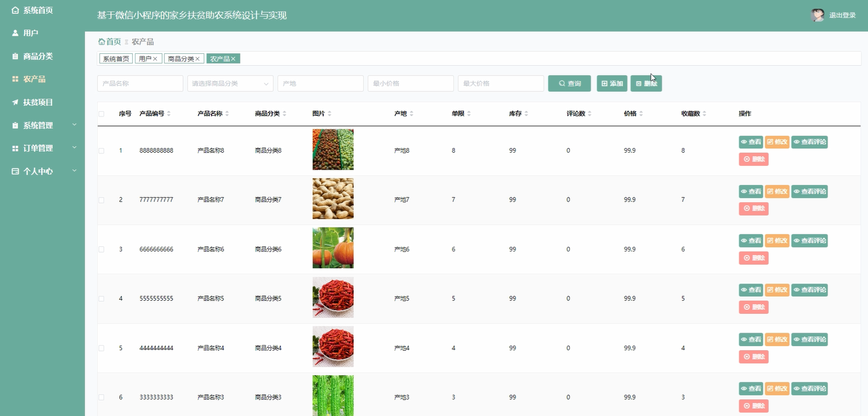Image resolution: width=868 pixels, height=416 pixels.
Task: Toggle the select-all header checkbox
Action: [102, 114]
